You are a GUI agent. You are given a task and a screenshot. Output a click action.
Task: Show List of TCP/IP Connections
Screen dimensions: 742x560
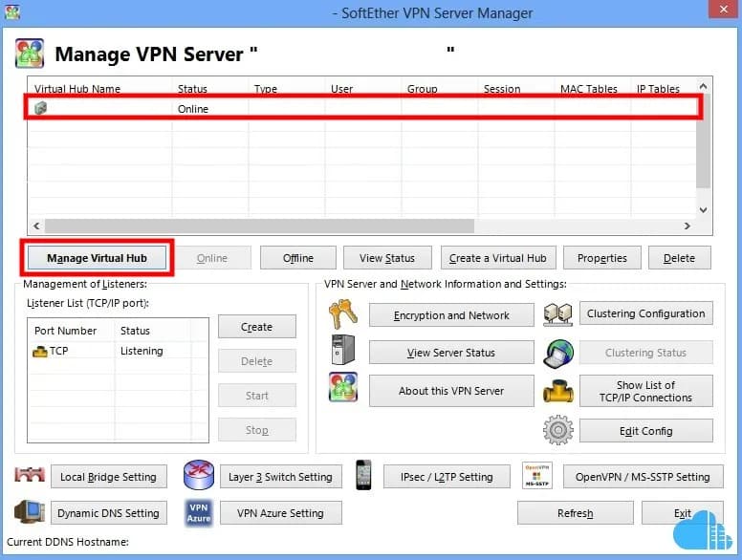click(646, 391)
